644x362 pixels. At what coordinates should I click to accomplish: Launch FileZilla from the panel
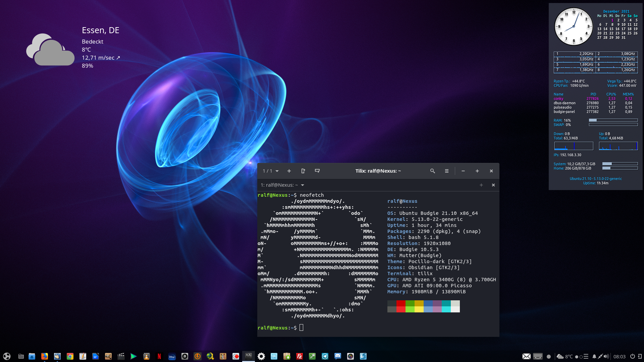click(x=300, y=356)
